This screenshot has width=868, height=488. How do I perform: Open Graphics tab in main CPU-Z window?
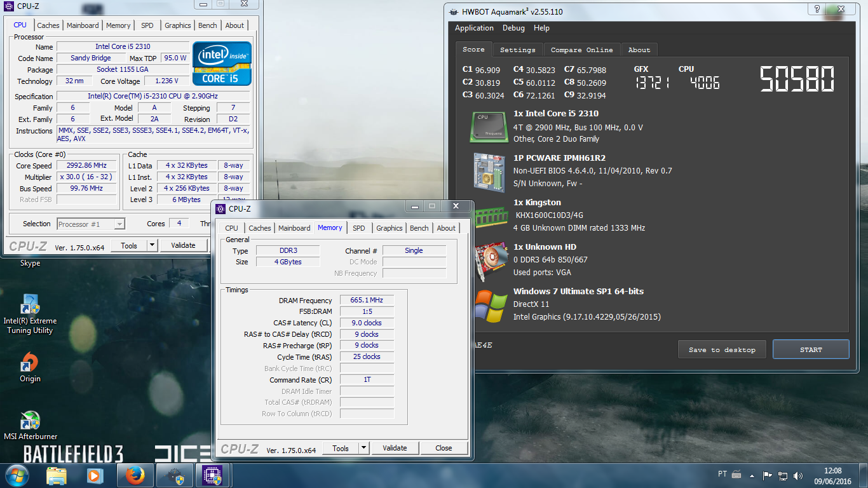pos(177,25)
